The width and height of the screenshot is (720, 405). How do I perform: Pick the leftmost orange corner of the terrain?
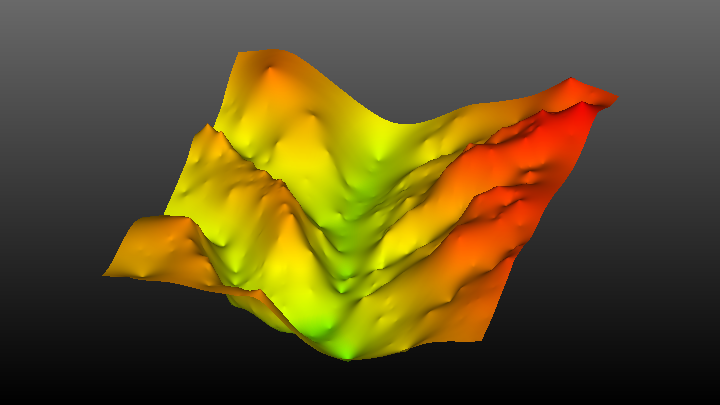pos(106,273)
